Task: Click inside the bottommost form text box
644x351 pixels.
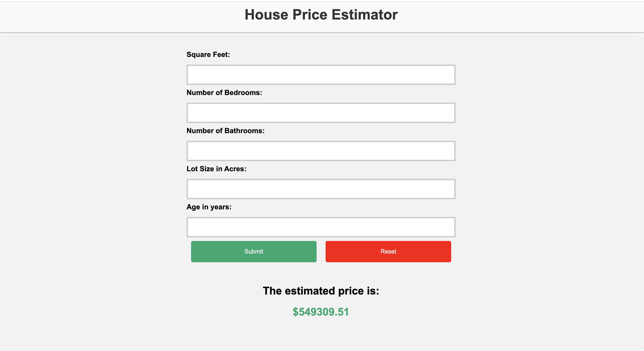Action: [x=321, y=227]
